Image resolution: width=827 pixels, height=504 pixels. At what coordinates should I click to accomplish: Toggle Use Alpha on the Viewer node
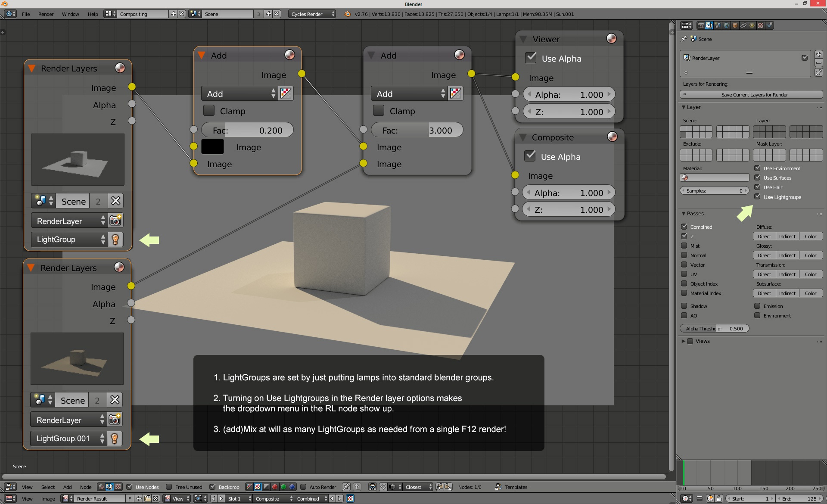pos(531,58)
